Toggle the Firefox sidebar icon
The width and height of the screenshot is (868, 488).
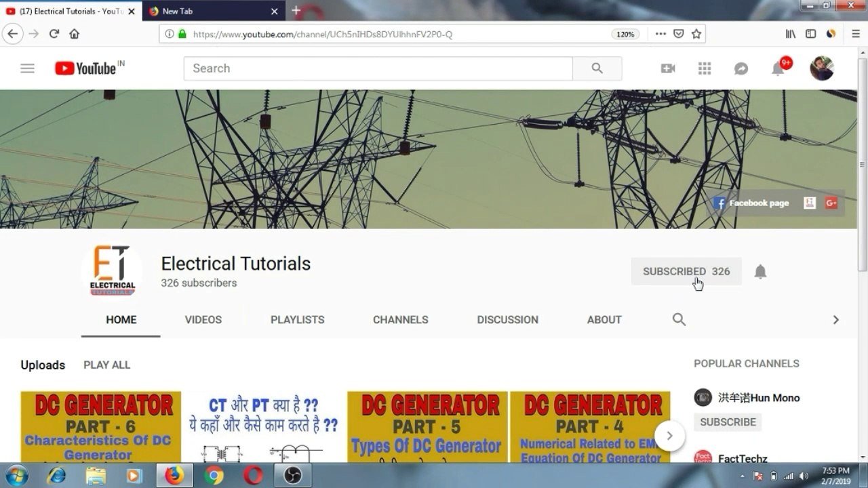810,34
